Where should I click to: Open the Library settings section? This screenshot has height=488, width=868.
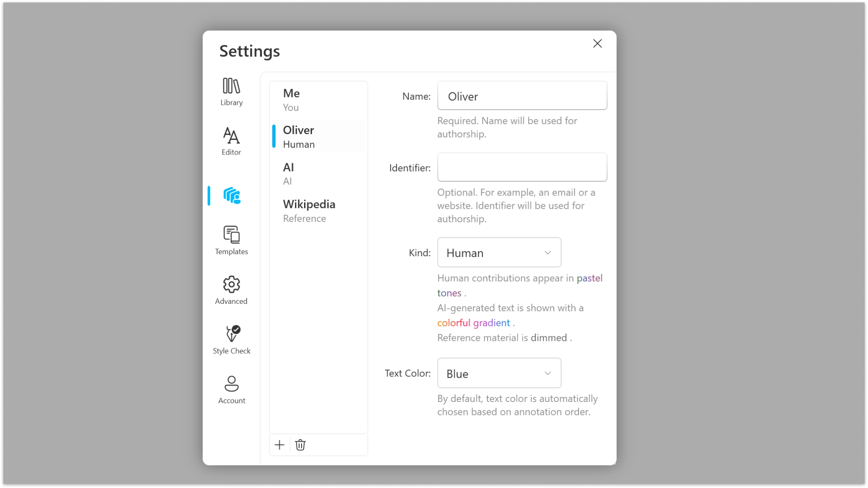[x=231, y=91]
